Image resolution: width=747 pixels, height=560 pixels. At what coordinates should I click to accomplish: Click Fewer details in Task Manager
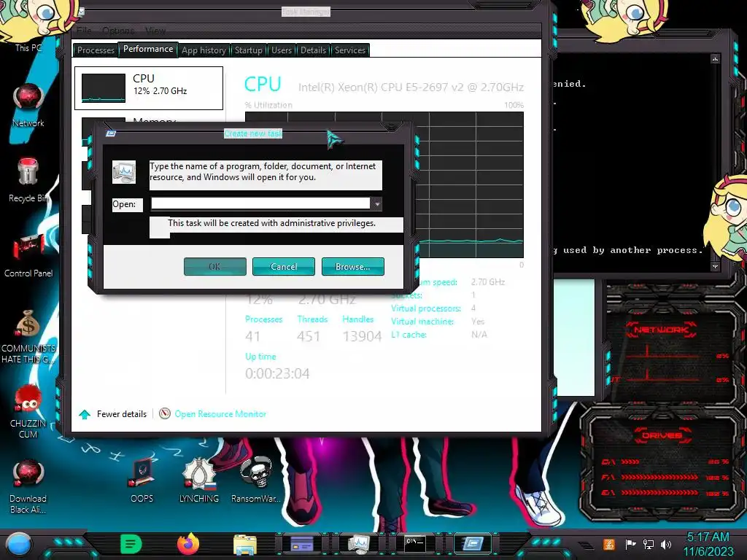pyautogui.click(x=122, y=414)
